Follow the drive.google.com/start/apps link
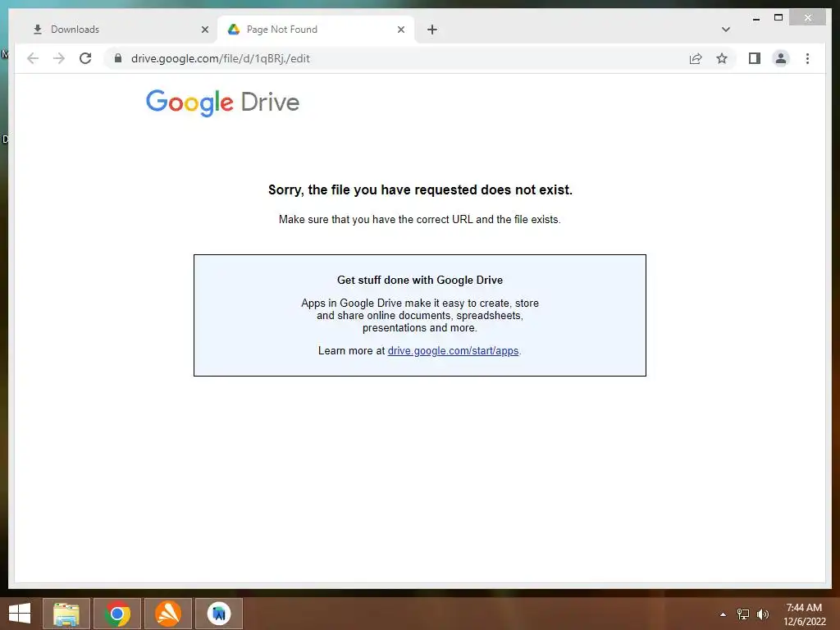Viewport: 840px width, 630px height. pos(453,350)
